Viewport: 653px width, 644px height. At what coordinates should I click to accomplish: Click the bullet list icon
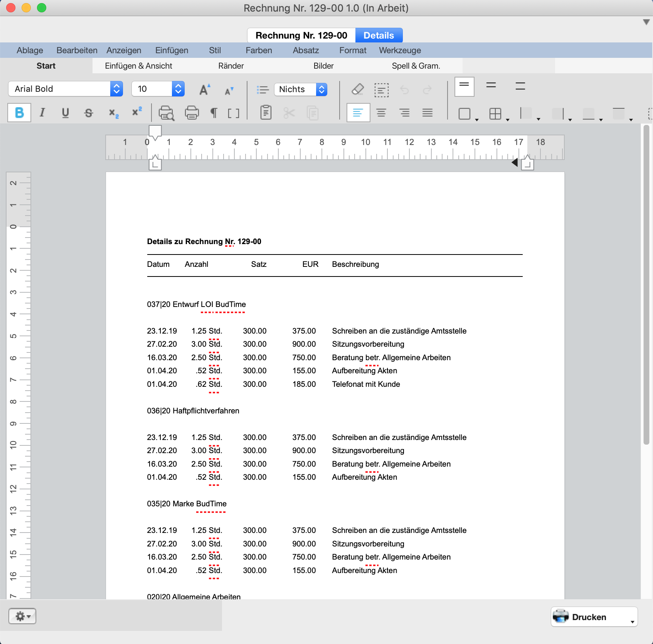point(263,89)
